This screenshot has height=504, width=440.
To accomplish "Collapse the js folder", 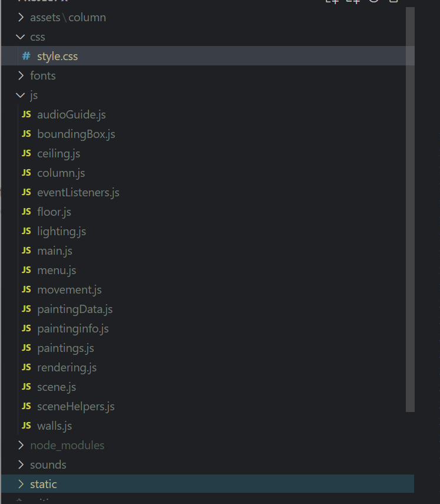I will click(x=21, y=95).
